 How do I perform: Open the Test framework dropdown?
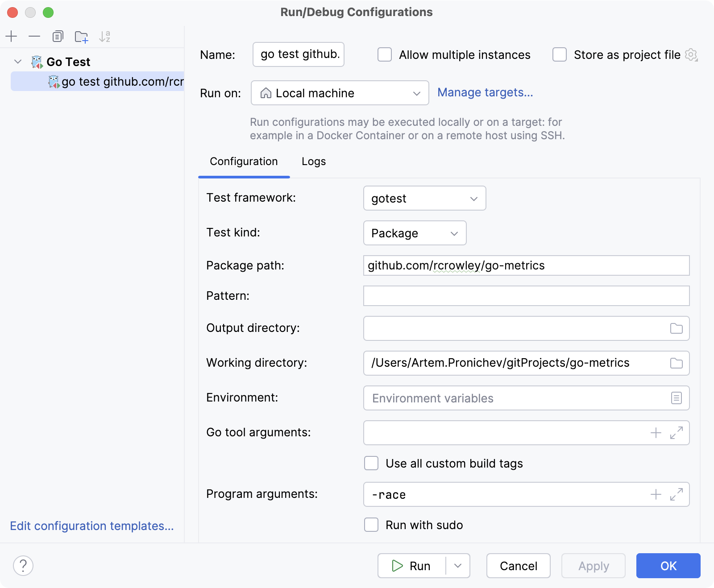tap(424, 198)
